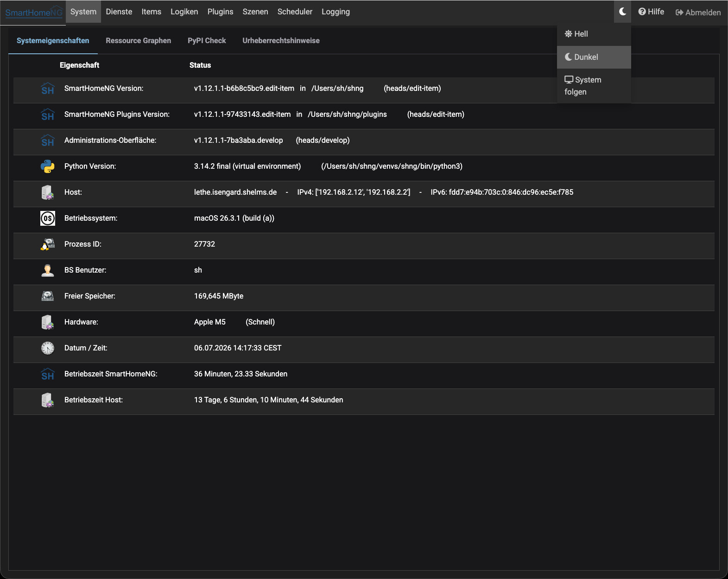This screenshot has height=579, width=728.
Task: Click the OS icon of Betriebssystem row
Action: click(x=48, y=218)
